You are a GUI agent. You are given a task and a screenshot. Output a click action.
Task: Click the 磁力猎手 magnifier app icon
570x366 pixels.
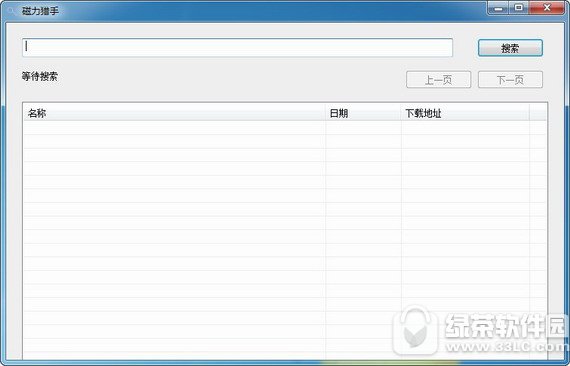tap(11, 11)
